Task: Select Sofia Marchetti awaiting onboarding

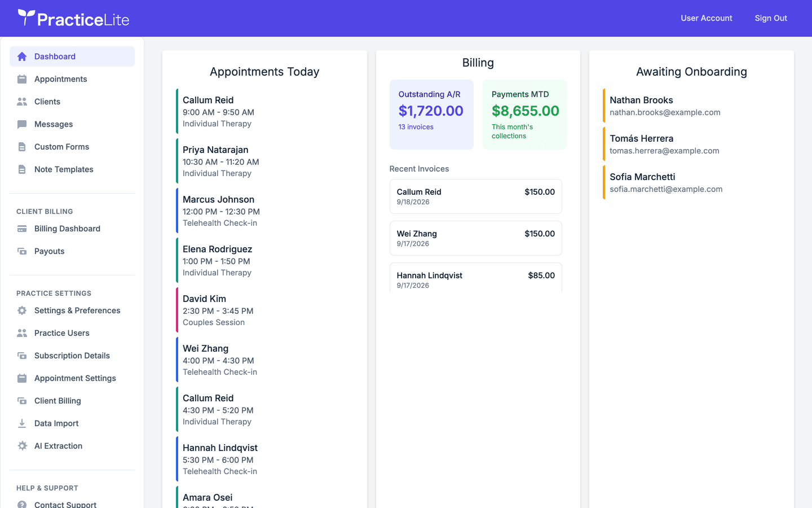Action: tap(691, 182)
